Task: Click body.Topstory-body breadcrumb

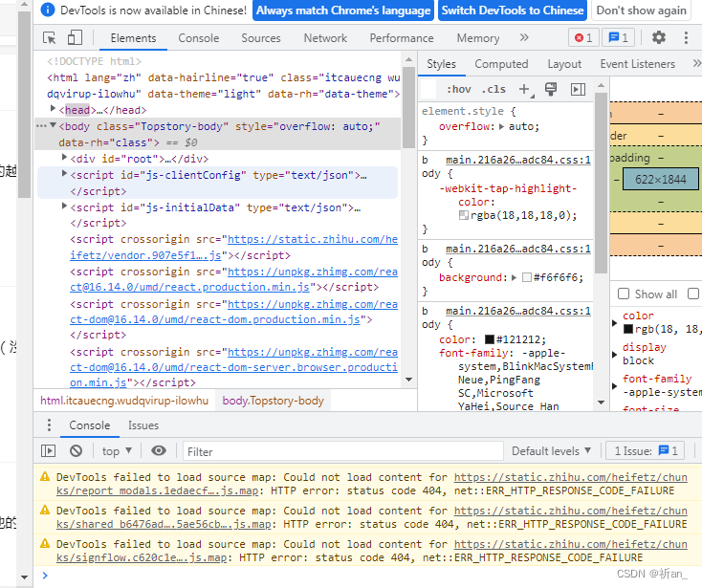Action: (274, 401)
